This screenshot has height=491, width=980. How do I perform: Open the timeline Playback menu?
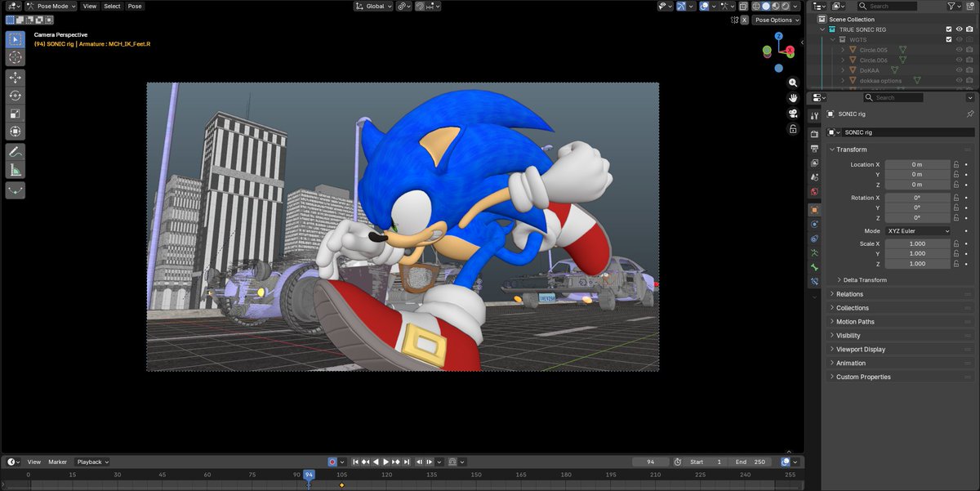coord(93,462)
